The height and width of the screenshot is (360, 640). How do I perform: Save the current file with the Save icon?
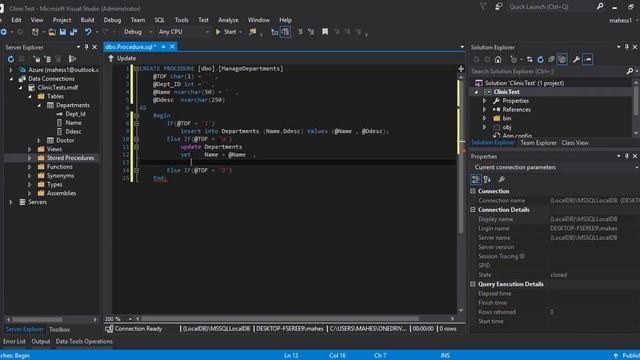click(62, 32)
